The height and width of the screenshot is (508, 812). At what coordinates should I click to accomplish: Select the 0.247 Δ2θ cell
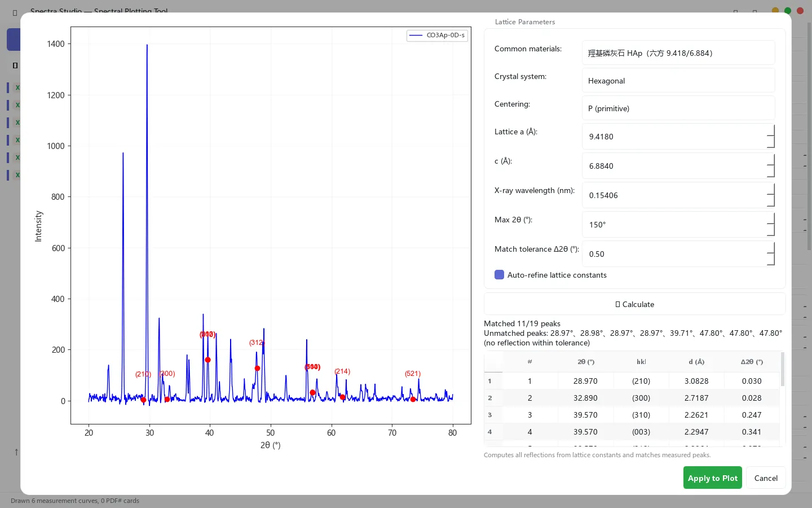coord(752,415)
